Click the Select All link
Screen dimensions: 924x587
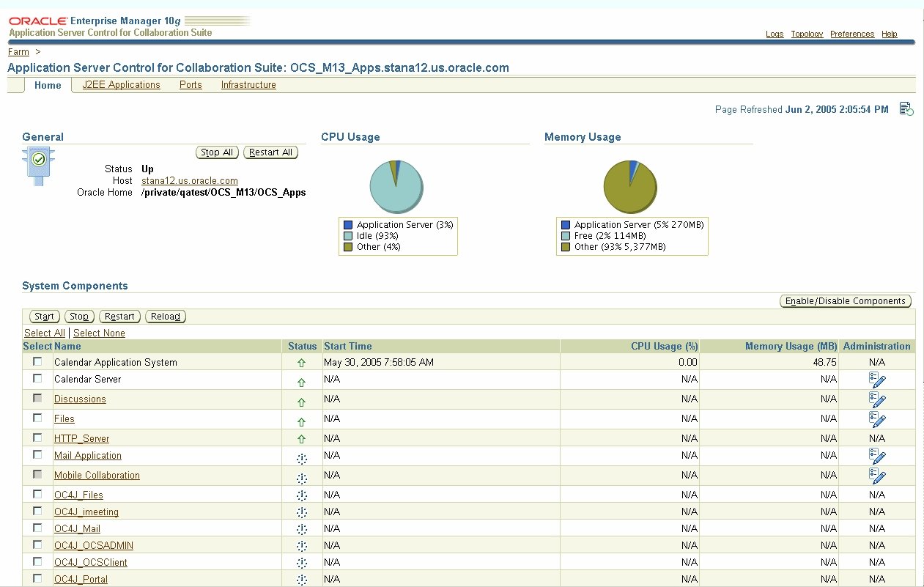pyautogui.click(x=44, y=333)
